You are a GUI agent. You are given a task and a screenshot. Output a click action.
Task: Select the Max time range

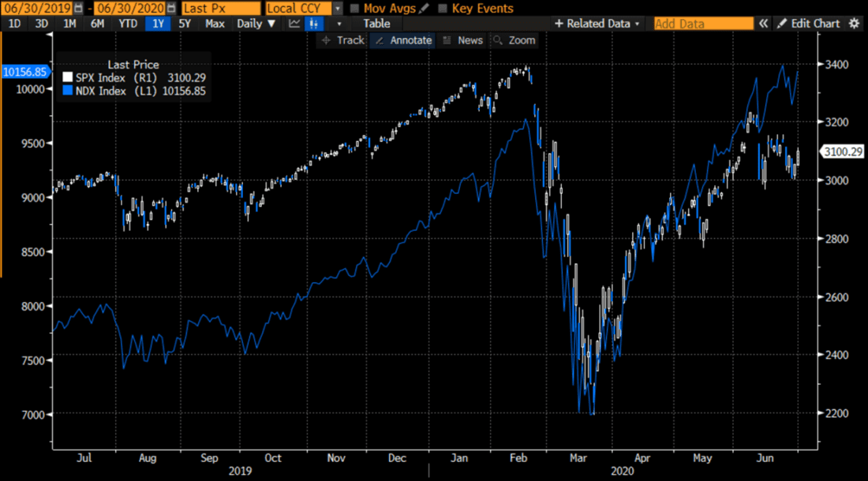214,24
